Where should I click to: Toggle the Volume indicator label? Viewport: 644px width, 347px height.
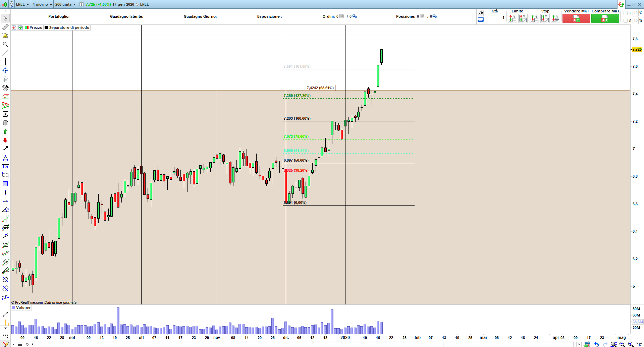21,307
